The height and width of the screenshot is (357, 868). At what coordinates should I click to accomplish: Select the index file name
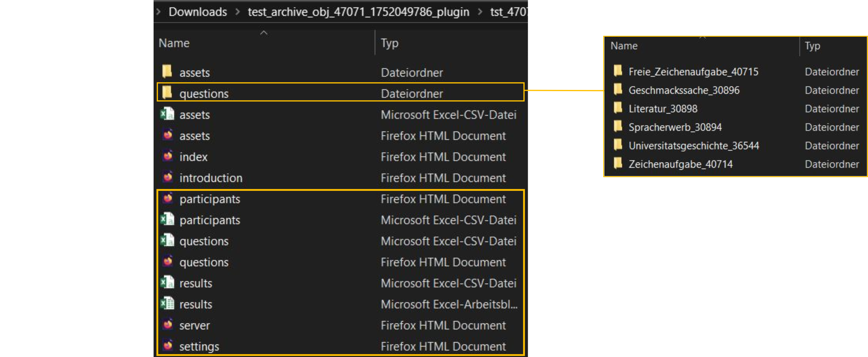(x=194, y=157)
